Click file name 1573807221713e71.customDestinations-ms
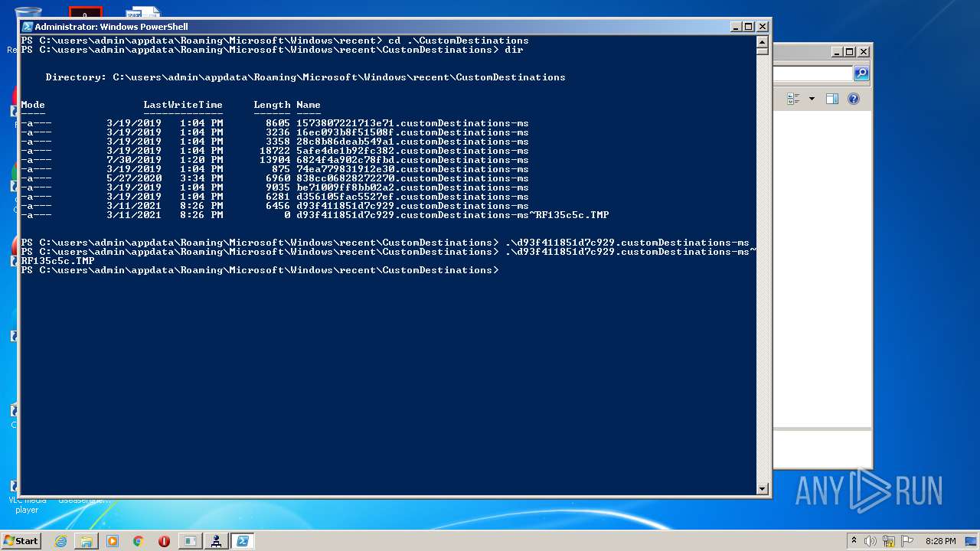This screenshot has width=980, height=551. pos(412,123)
